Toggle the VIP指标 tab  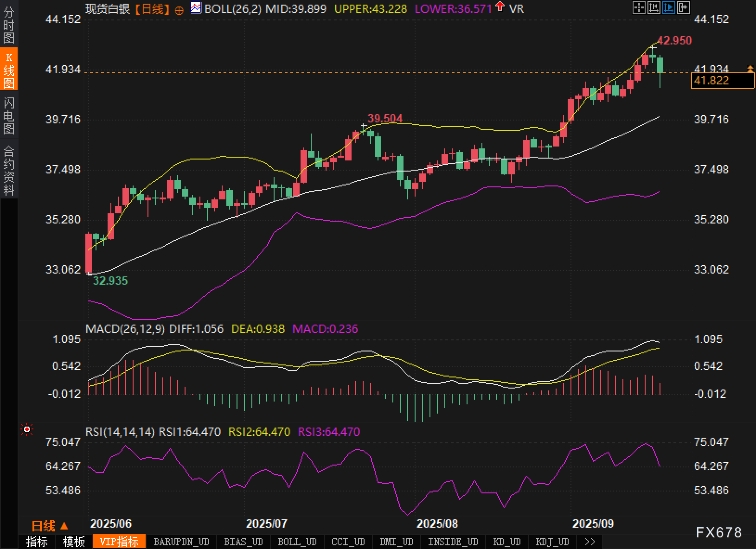[x=119, y=542]
